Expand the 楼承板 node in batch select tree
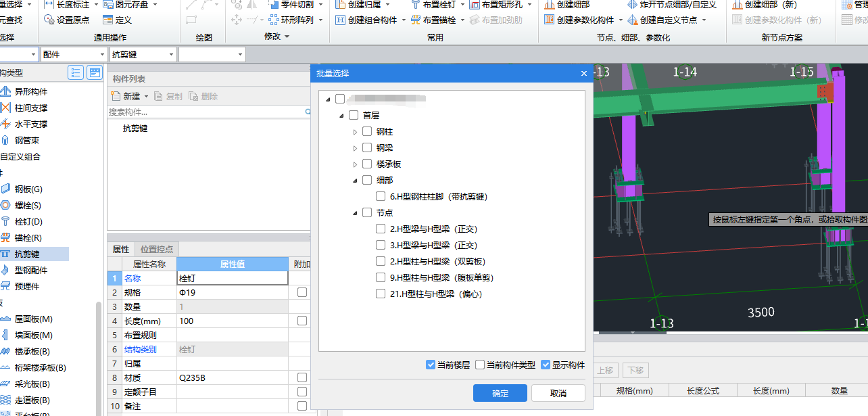The width and height of the screenshot is (868, 416). [356, 164]
